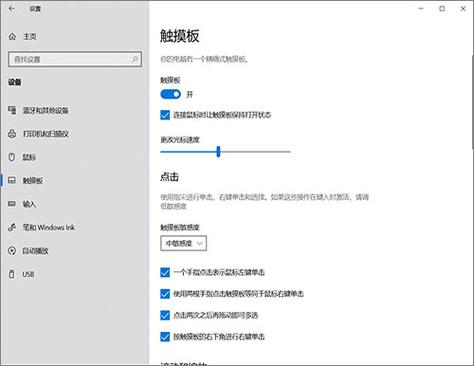Click the 点击 section heading
Viewport: 474px width, 366px height.
170,177
